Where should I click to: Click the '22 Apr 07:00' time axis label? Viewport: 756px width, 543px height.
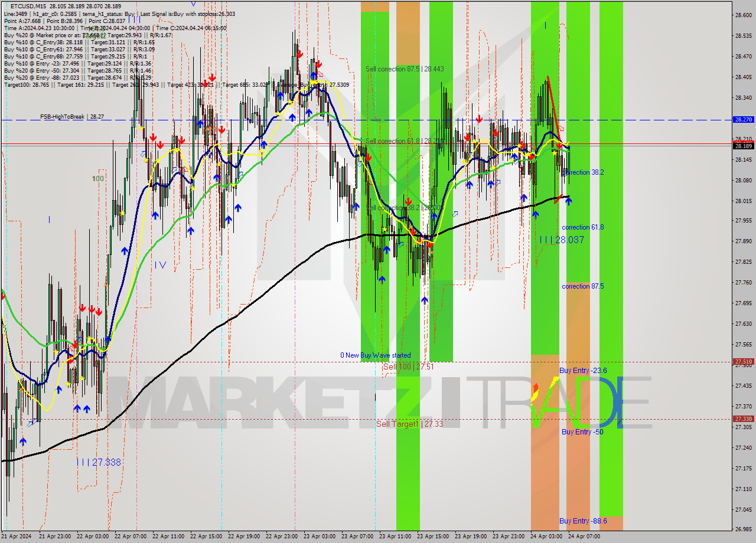pos(130,537)
